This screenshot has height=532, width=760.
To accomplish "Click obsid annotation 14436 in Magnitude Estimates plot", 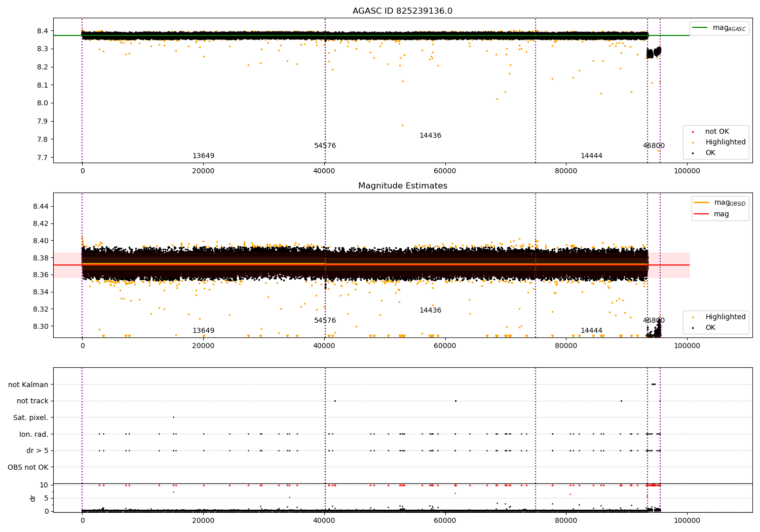I will (430, 311).
